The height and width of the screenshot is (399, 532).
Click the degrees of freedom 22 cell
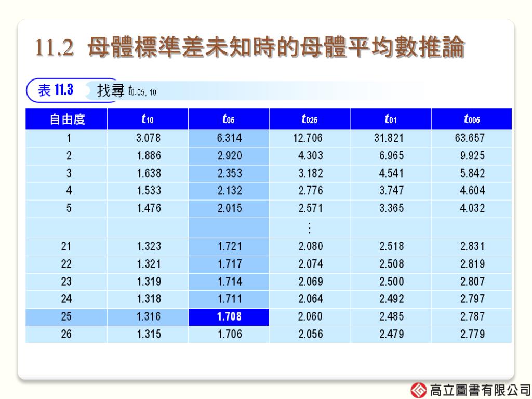[66, 264]
